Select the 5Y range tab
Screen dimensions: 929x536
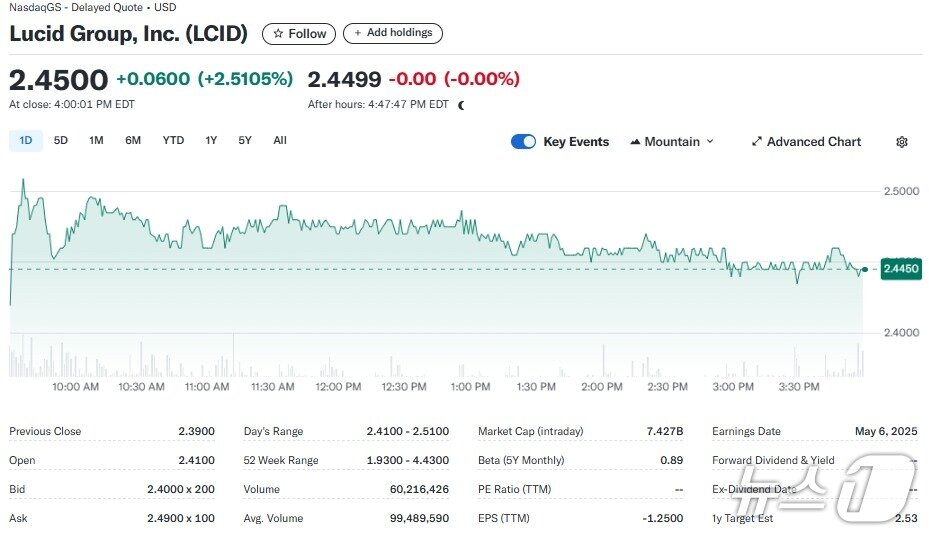pos(245,140)
